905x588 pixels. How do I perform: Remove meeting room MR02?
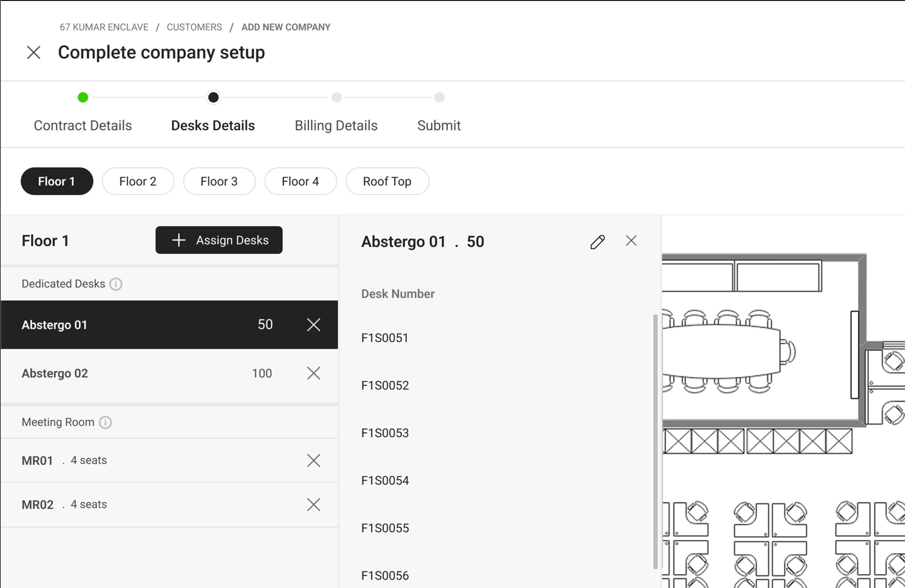(314, 505)
